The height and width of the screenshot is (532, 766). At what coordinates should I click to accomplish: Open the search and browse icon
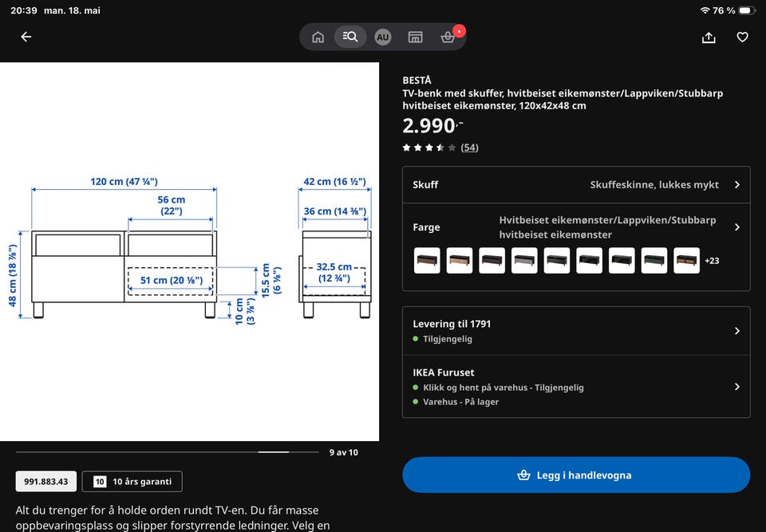click(x=350, y=37)
